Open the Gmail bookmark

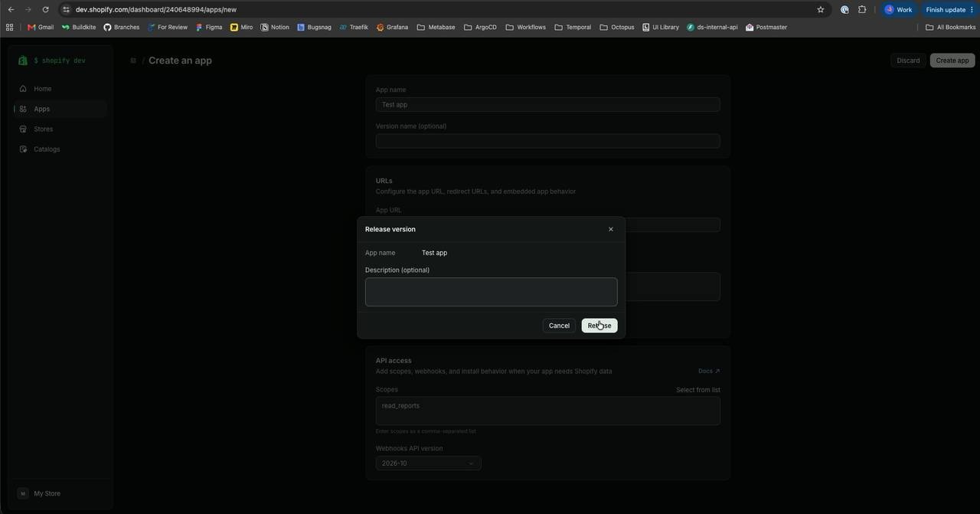[x=41, y=28]
